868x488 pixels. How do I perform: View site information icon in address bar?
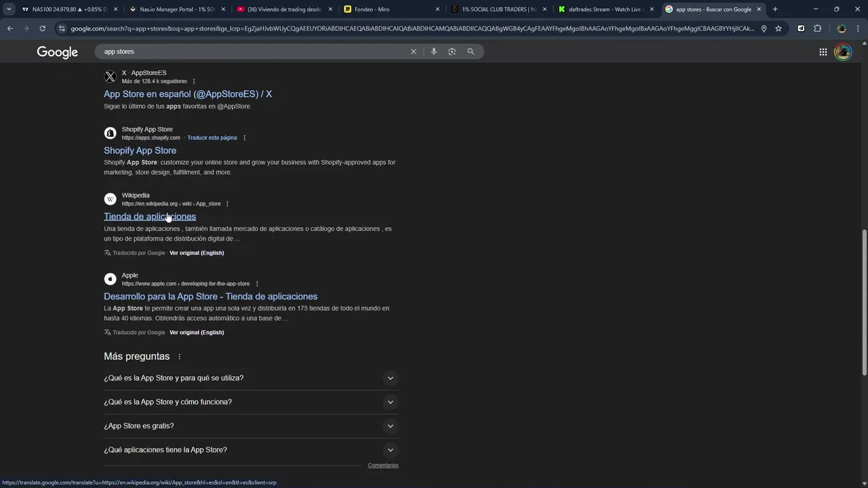coord(62,28)
